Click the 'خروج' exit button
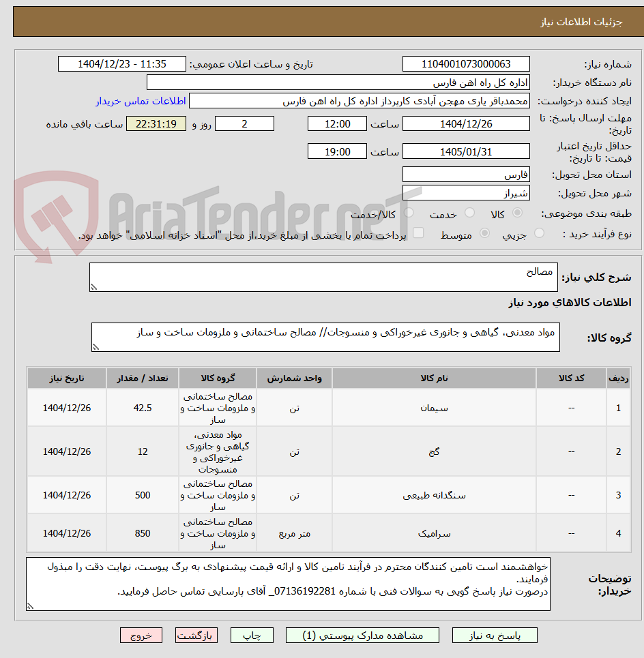644x658 pixels. point(141,635)
